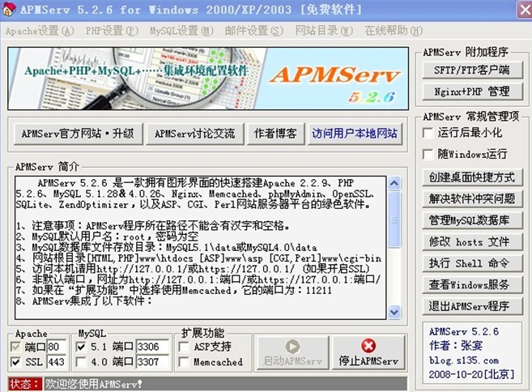The width and height of the screenshot is (532, 392).
Task: Click 解决软件冲突问题 button
Action: coord(472,199)
